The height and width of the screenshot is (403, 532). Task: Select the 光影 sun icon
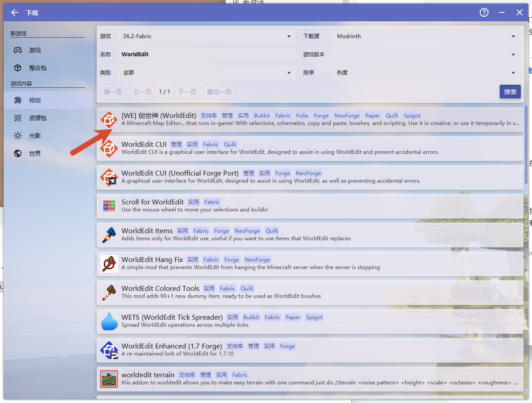[x=18, y=136]
